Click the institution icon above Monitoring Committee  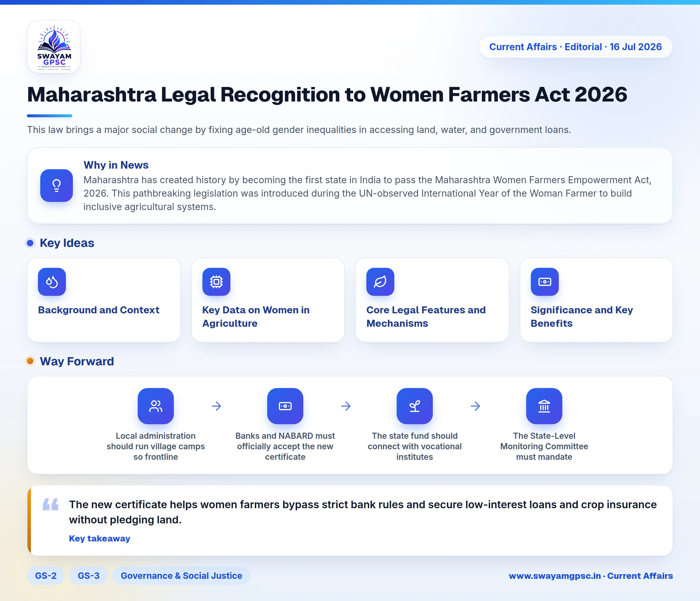coord(544,406)
